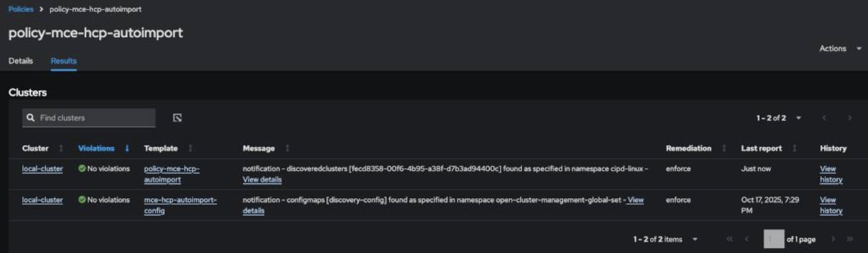The image size is (868, 253).
Task: Sort by Last report column icon
Action: (795, 148)
